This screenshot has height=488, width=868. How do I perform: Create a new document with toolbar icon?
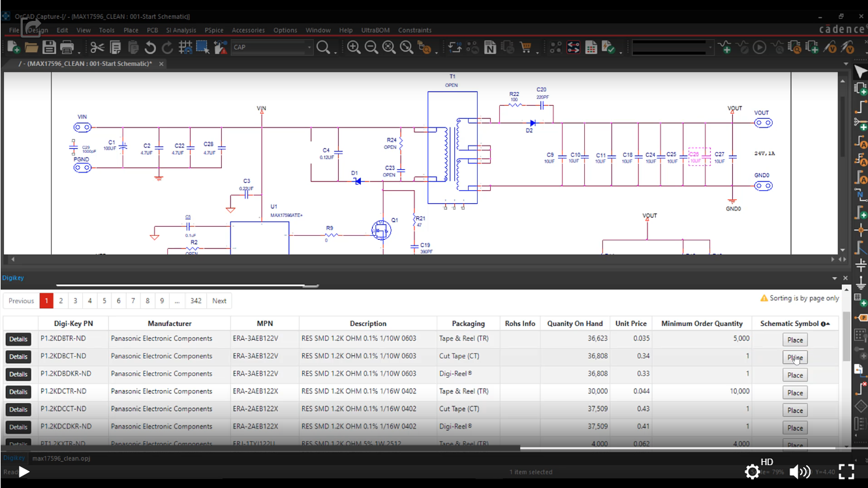(x=14, y=47)
